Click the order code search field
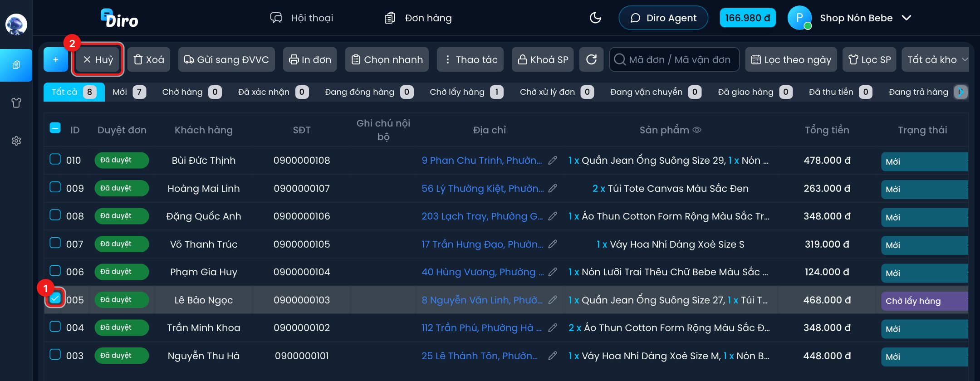This screenshot has height=381, width=980. [x=674, y=59]
